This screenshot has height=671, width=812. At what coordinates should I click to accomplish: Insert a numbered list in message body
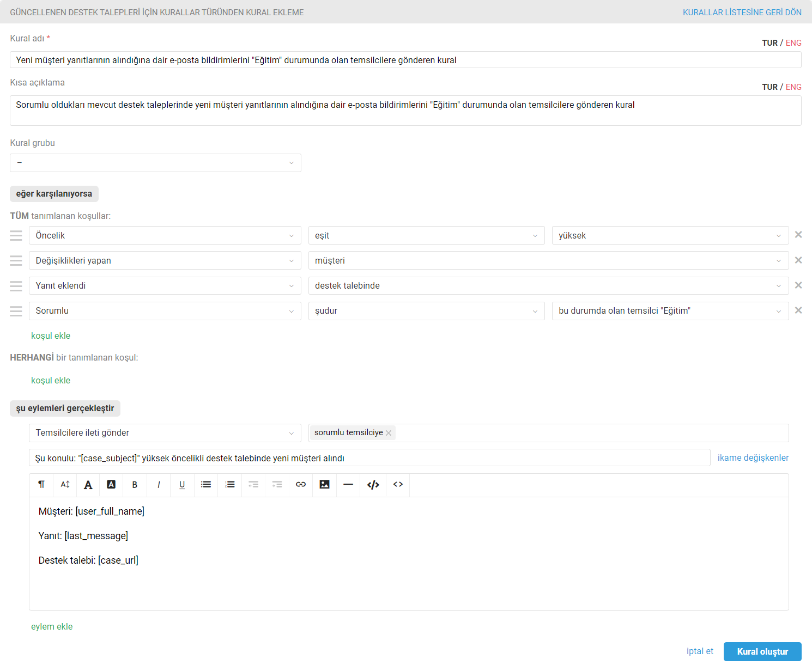click(230, 485)
